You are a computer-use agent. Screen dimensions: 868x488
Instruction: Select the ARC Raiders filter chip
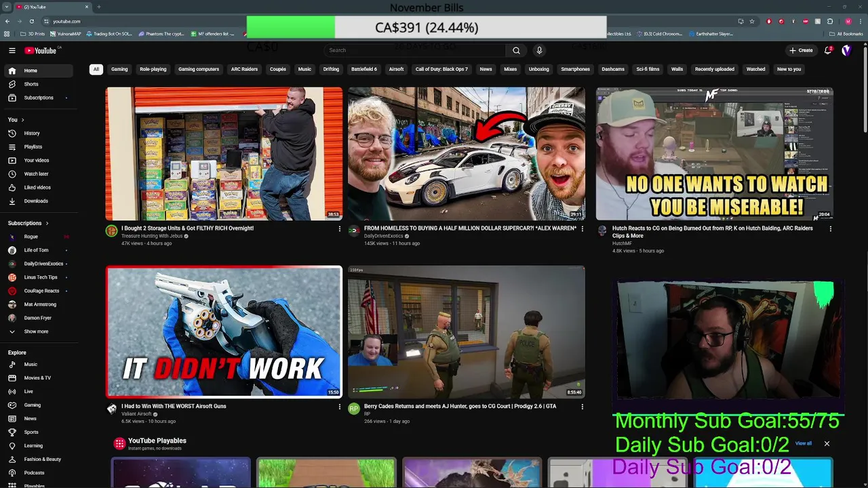(244, 69)
